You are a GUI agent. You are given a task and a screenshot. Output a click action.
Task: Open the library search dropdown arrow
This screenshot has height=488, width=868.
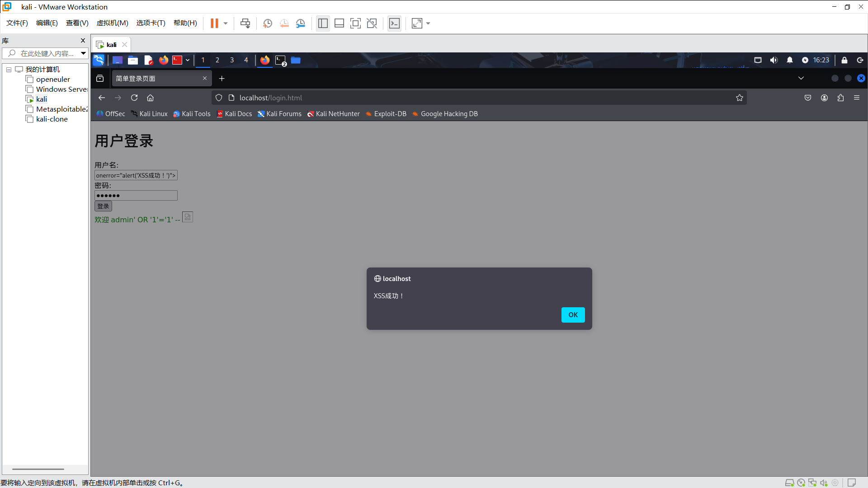(83, 53)
